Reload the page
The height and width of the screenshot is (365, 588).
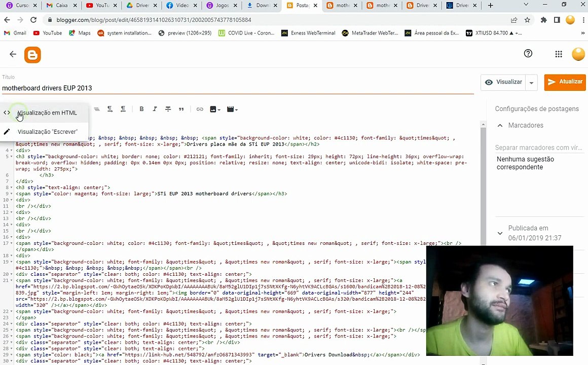pyautogui.click(x=33, y=20)
